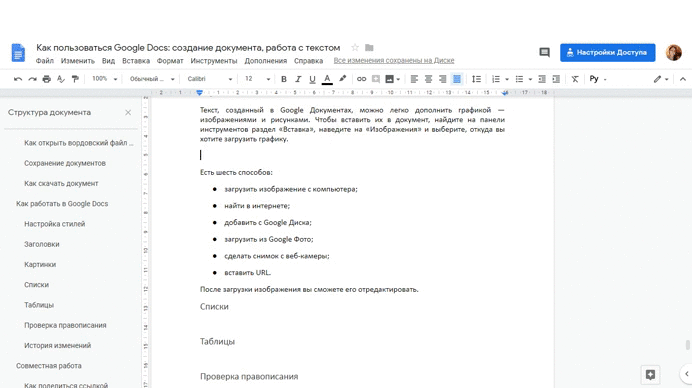Image resolution: width=692 pixels, height=388 pixels.
Task: Insert a numbered list
Action: click(496, 79)
